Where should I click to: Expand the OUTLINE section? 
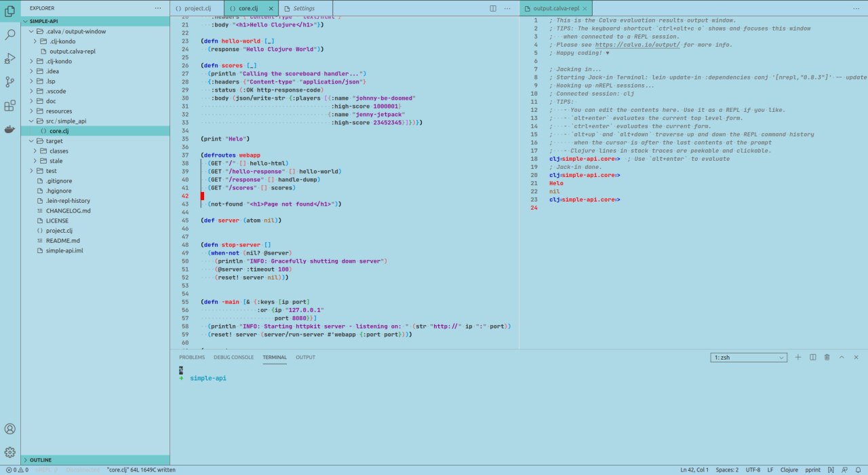pyautogui.click(x=41, y=460)
